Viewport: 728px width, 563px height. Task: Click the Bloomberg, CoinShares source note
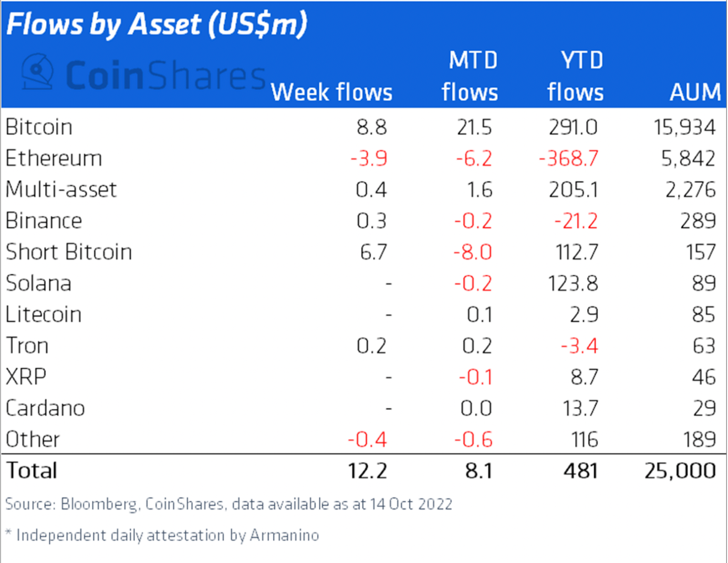pos(228,504)
